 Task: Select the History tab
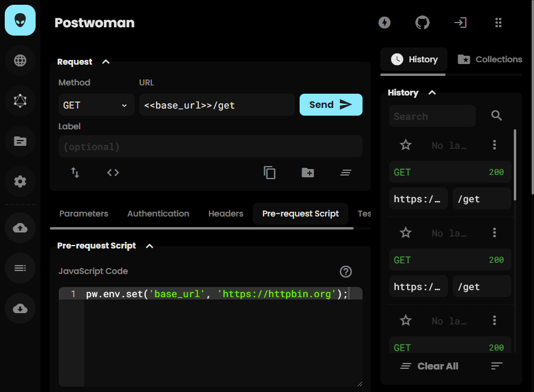[414, 59]
